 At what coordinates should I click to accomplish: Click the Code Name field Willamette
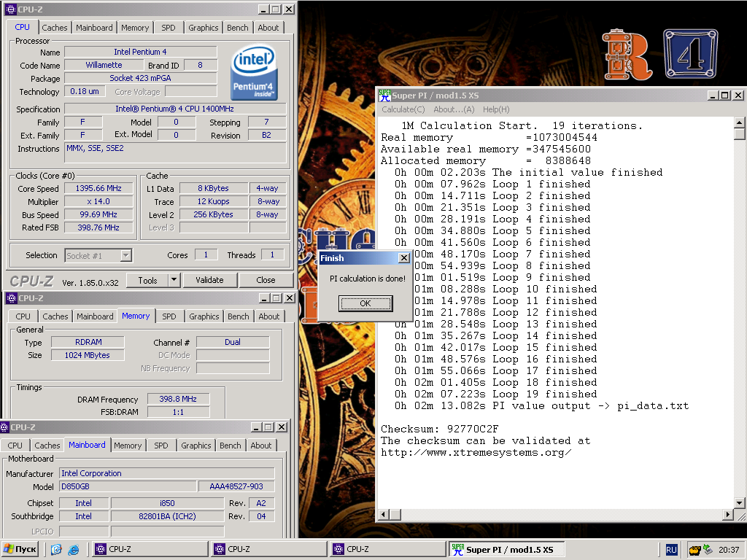point(104,65)
